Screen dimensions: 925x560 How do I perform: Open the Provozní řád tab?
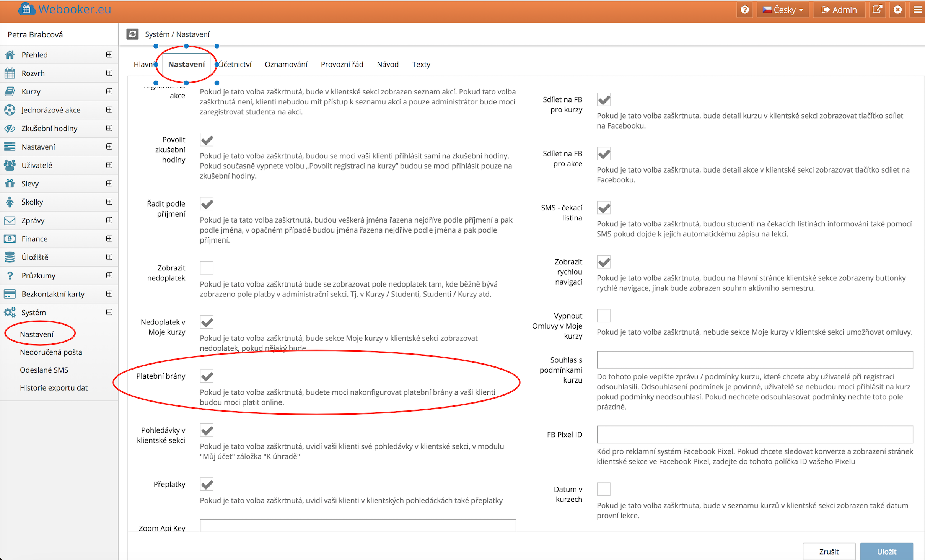342,64
